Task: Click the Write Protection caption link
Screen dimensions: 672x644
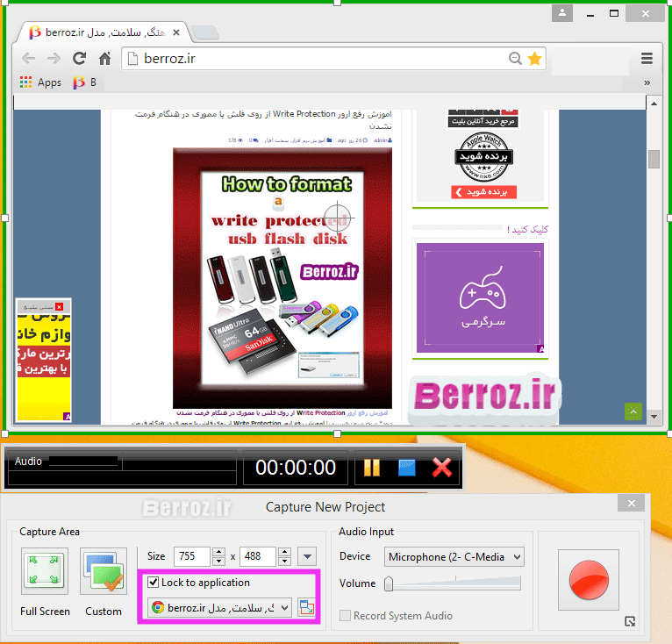Action: (x=282, y=413)
